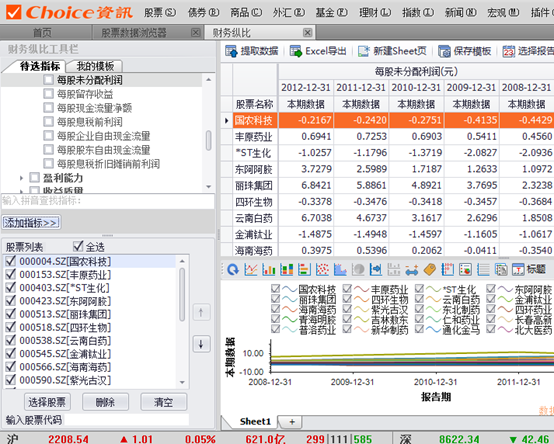Open the 股票(S) menu

[160, 13]
